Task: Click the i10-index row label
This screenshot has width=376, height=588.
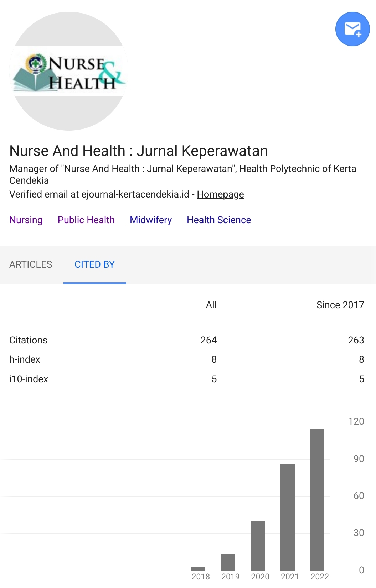Action: pyautogui.click(x=29, y=379)
